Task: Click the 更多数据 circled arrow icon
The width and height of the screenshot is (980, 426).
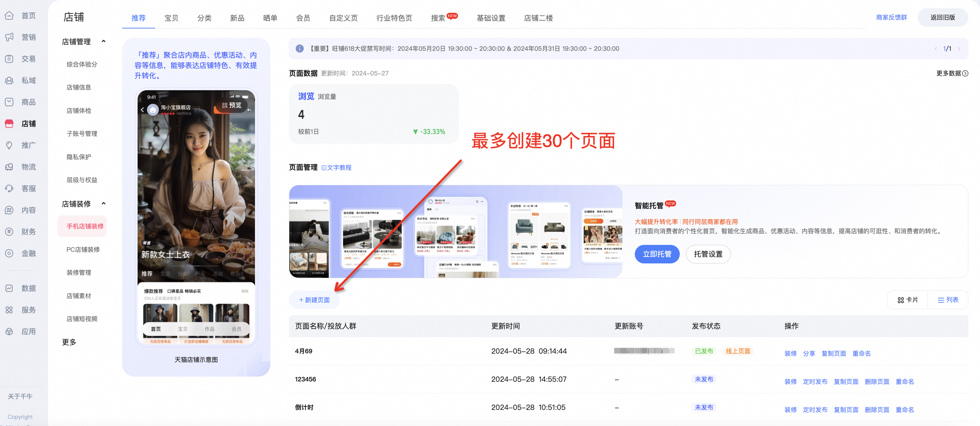Action: coord(965,73)
